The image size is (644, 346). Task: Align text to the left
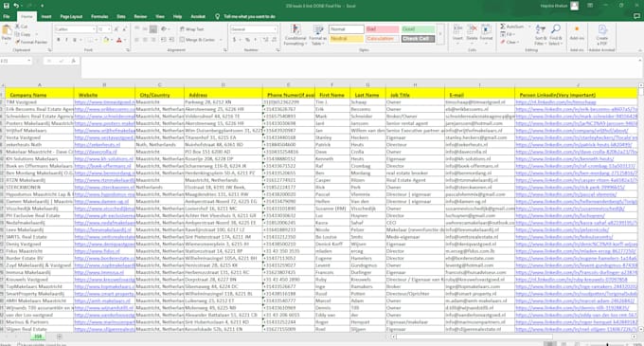point(137,40)
